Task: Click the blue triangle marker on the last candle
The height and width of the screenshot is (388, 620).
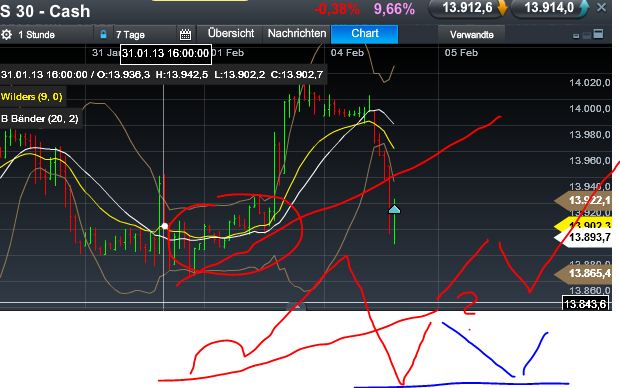Action: [394, 209]
